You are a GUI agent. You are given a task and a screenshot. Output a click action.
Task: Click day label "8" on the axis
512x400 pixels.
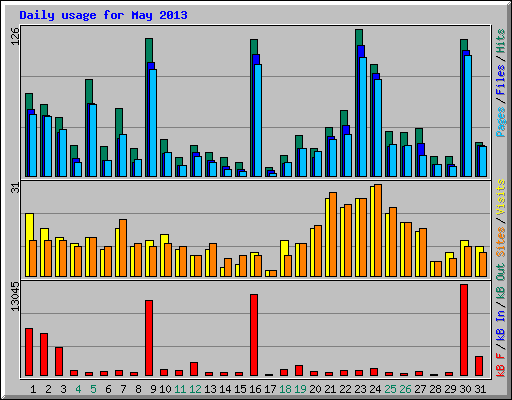pyautogui.click(x=138, y=389)
